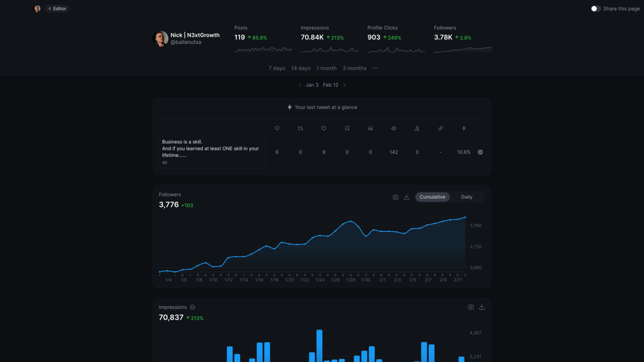Click the Profile Clicks 903 stat
The width and height of the screenshot is (644, 362).
374,37
